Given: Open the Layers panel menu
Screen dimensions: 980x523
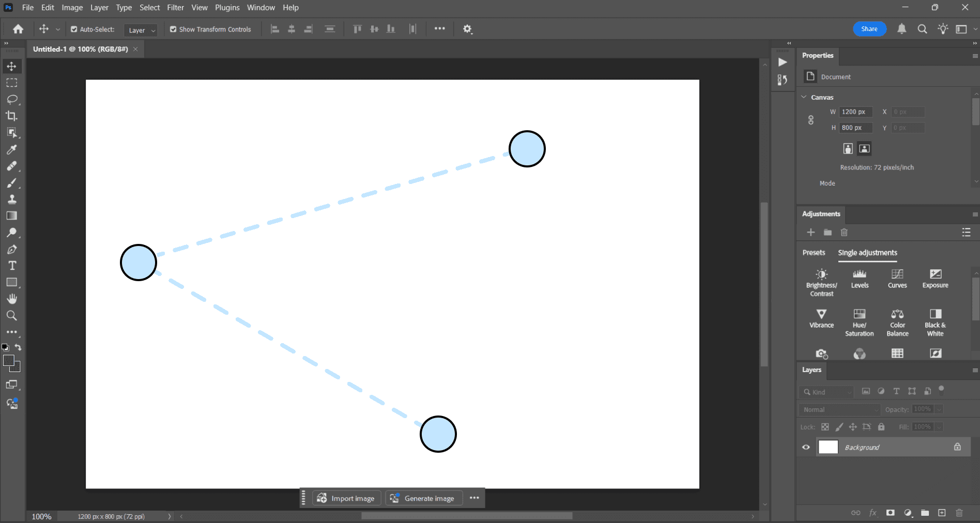Looking at the screenshot, I should (x=975, y=370).
